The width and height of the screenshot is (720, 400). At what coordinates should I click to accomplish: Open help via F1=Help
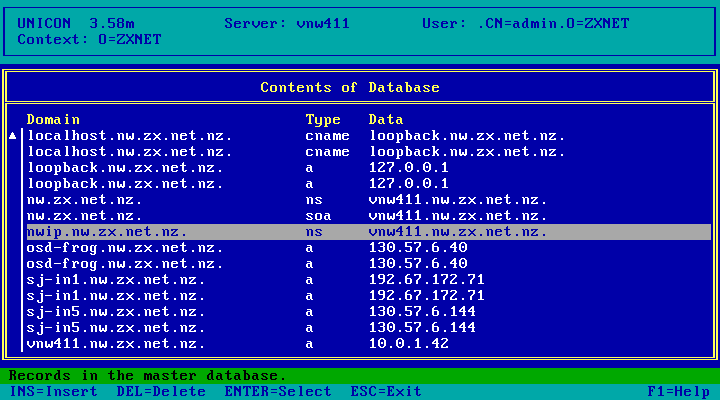679,392
